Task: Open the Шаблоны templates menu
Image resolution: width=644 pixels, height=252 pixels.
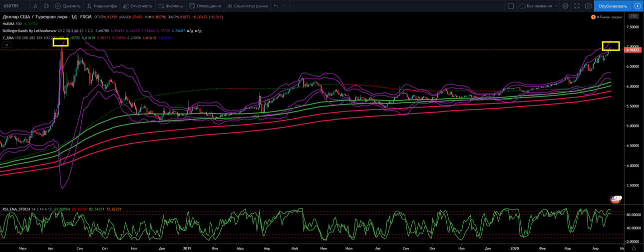Action: tap(171, 6)
